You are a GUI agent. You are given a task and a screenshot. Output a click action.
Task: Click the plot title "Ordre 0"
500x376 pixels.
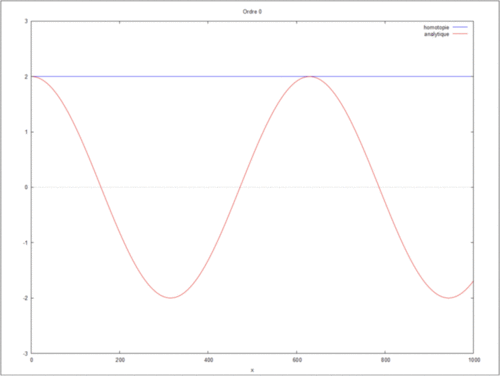coord(252,12)
